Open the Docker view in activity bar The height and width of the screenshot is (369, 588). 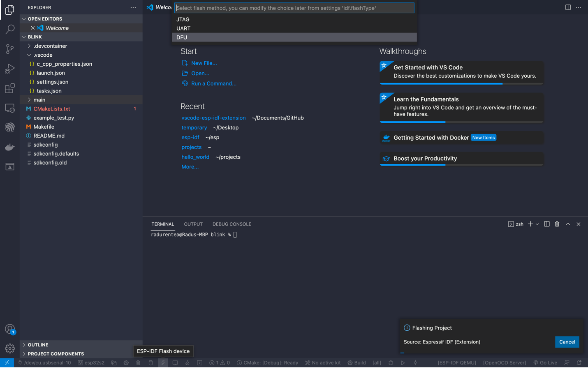point(10,147)
